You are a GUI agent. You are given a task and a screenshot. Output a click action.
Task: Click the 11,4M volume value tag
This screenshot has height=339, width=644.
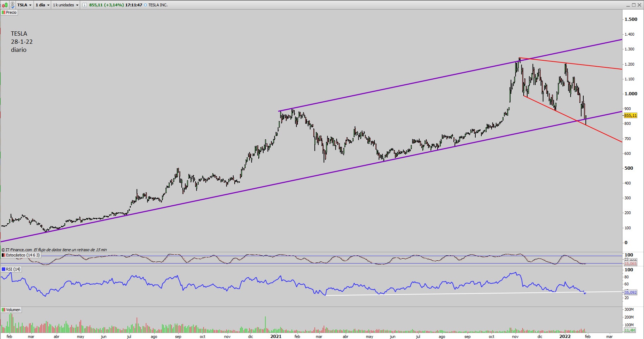point(630,330)
